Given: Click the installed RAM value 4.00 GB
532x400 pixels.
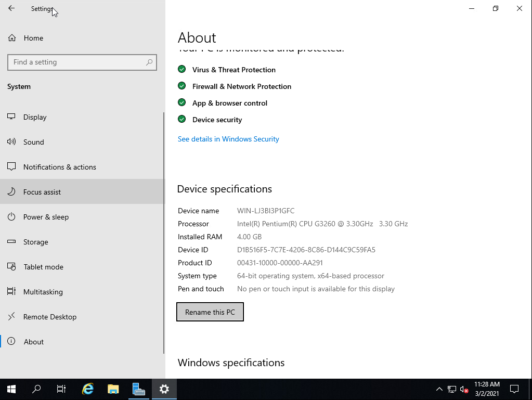Looking at the screenshot, I should (250, 237).
